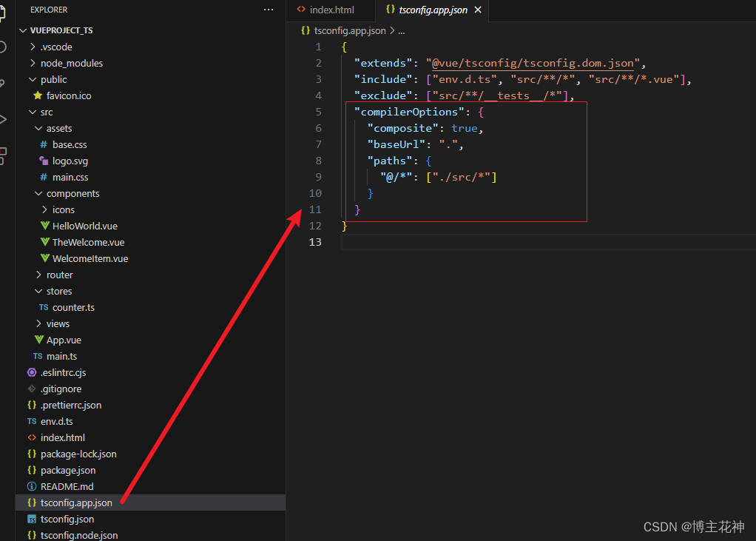Click the ESLint icon of .eslintrc.cjs
756x541 pixels.
click(32, 372)
